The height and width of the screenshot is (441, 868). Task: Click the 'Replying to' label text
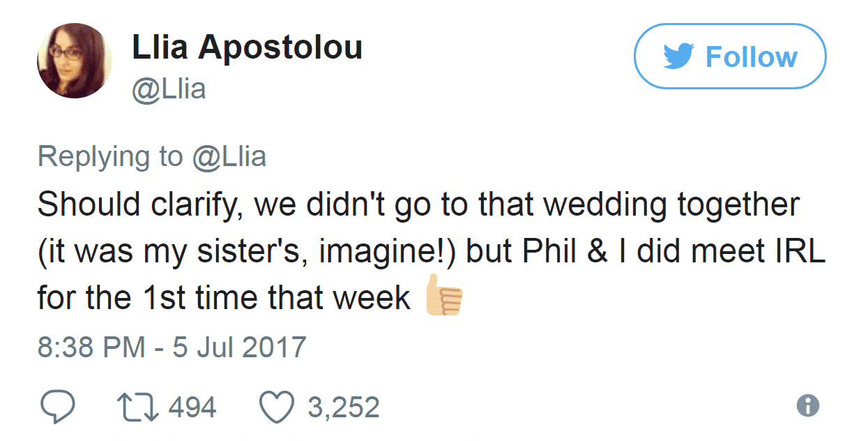coord(110,156)
